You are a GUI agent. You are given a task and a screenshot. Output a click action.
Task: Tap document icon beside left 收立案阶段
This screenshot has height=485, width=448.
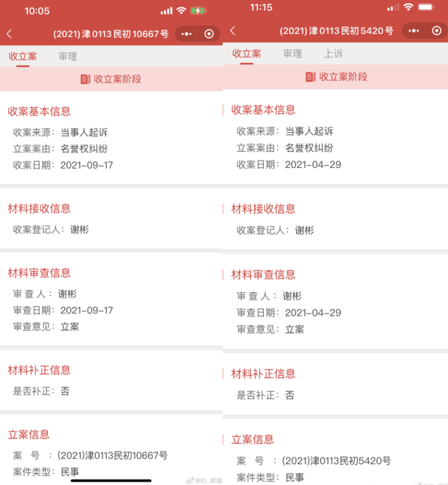click(86, 79)
